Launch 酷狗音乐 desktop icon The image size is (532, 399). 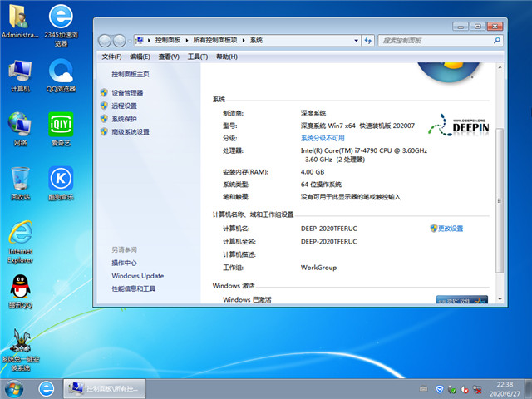tap(61, 184)
